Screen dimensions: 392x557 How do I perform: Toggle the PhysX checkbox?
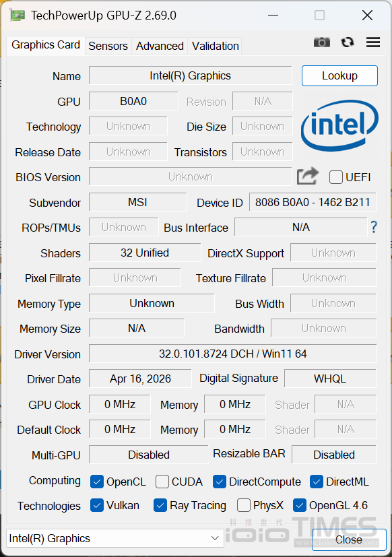(243, 505)
